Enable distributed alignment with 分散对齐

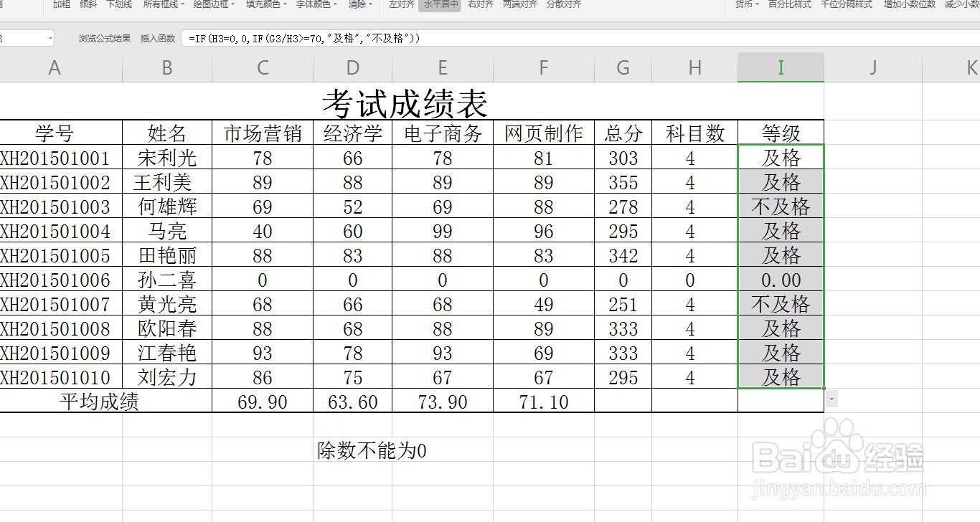click(564, 5)
